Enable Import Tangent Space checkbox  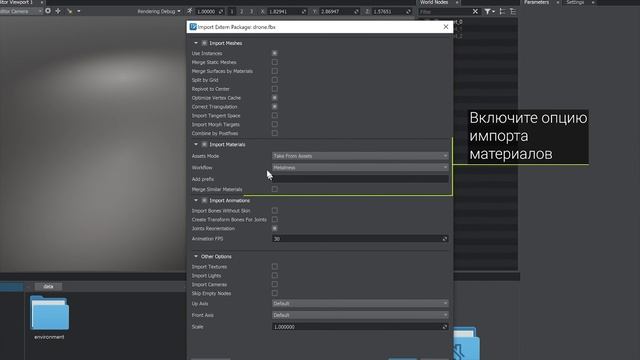(x=275, y=116)
